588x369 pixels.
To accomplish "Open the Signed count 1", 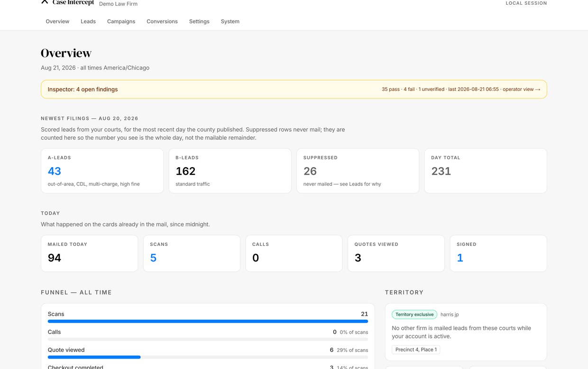I will [460, 258].
